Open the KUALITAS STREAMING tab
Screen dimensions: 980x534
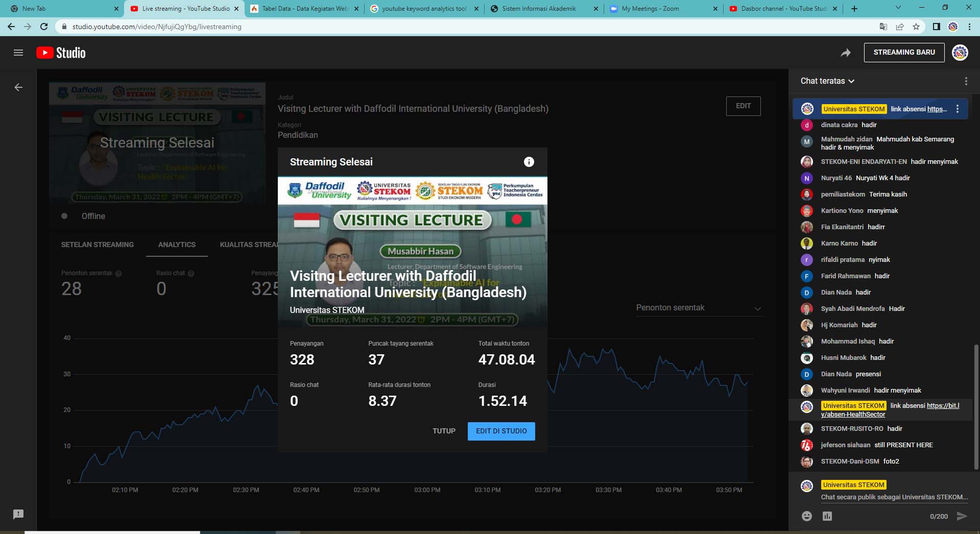pos(249,245)
